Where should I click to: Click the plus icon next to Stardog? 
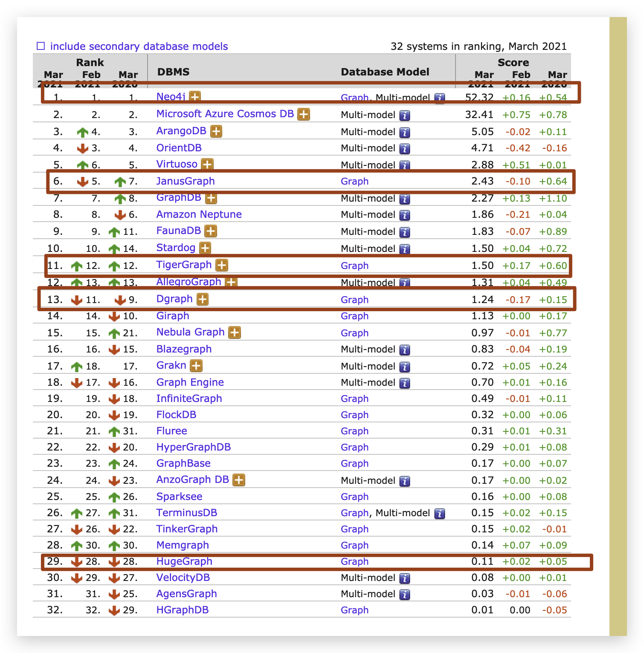pyautogui.click(x=205, y=248)
